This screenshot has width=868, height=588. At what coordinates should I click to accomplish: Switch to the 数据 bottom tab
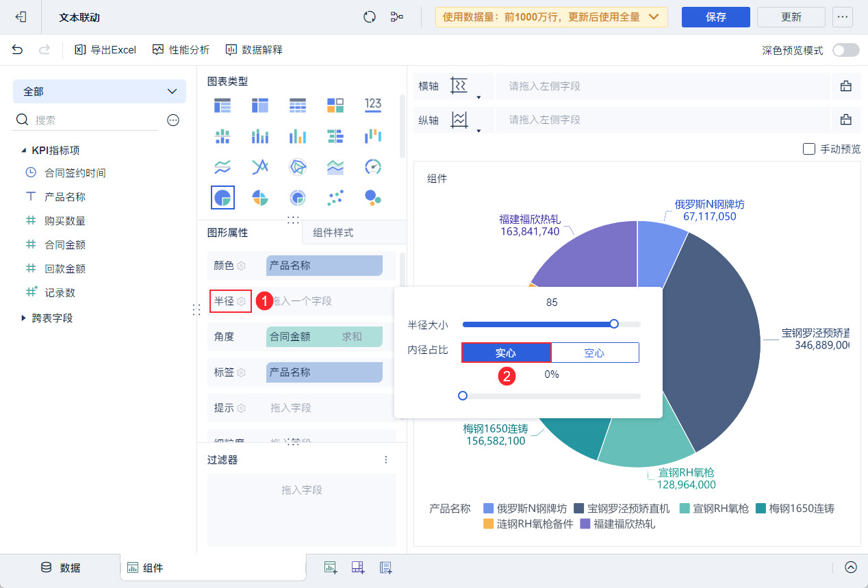click(x=60, y=567)
